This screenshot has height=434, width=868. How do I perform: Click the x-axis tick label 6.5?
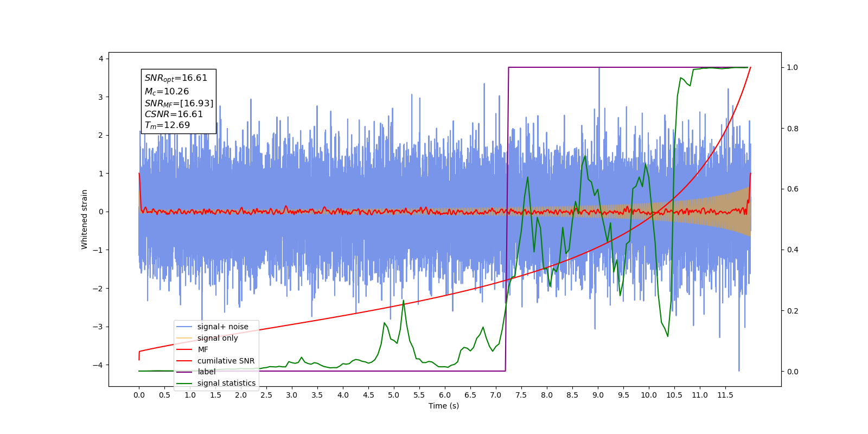click(470, 395)
